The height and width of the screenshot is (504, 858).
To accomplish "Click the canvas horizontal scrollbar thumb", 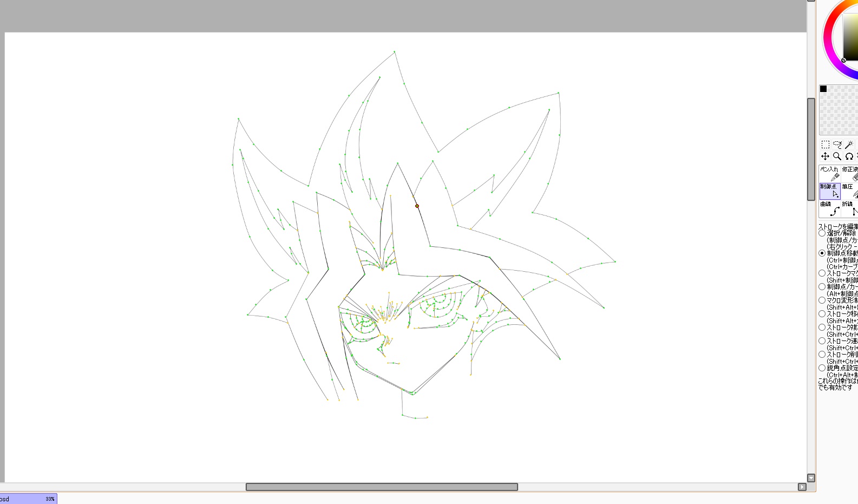I will click(382, 487).
